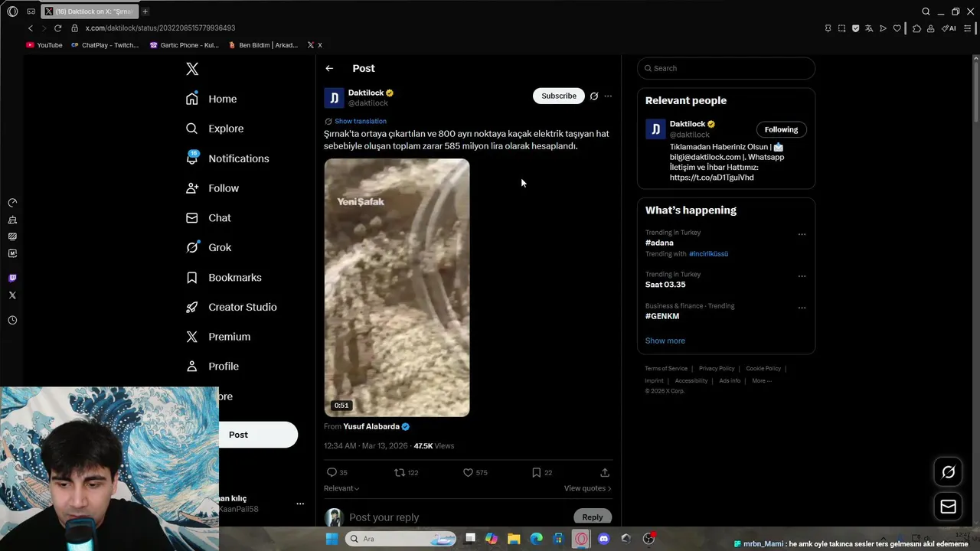Open the post's three-dot more menu
Image resolution: width=980 pixels, height=551 pixels.
608,96
